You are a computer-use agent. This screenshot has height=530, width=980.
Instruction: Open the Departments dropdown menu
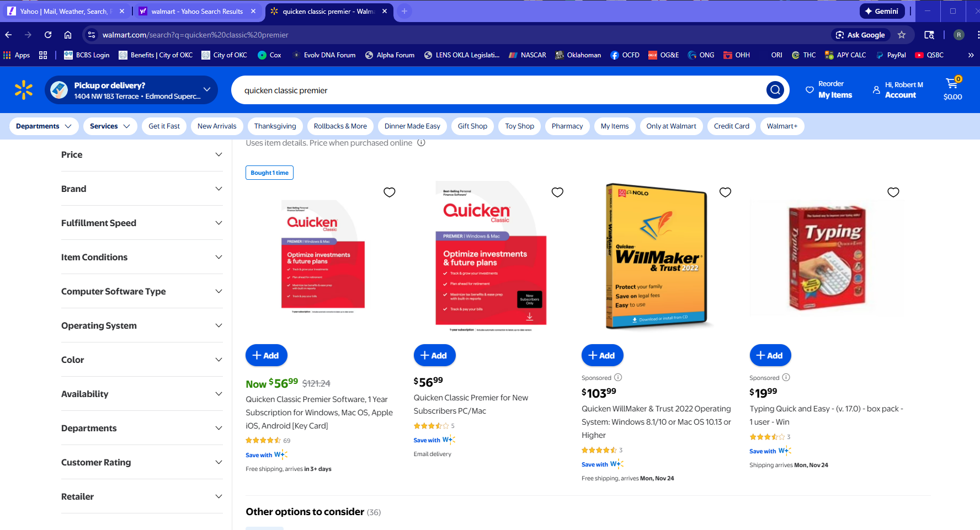44,126
